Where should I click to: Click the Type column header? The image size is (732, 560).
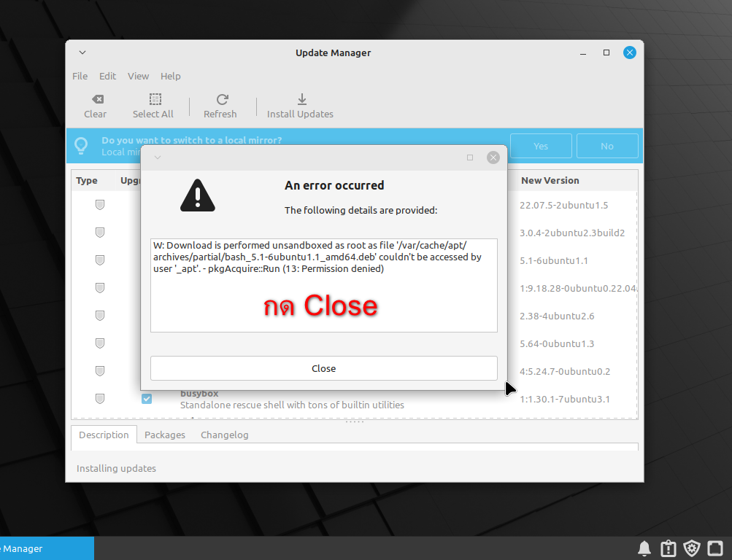pyautogui.click(x=87, y=180)
